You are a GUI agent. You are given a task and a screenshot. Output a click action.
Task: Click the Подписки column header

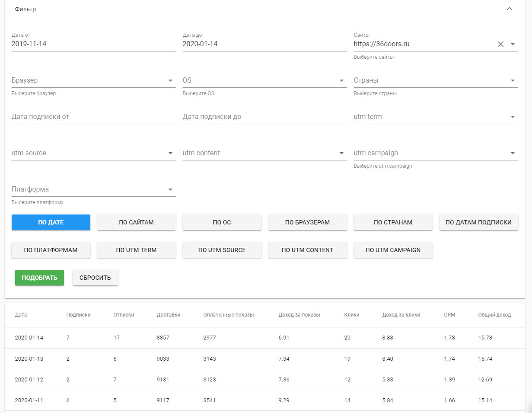[78, 315]
